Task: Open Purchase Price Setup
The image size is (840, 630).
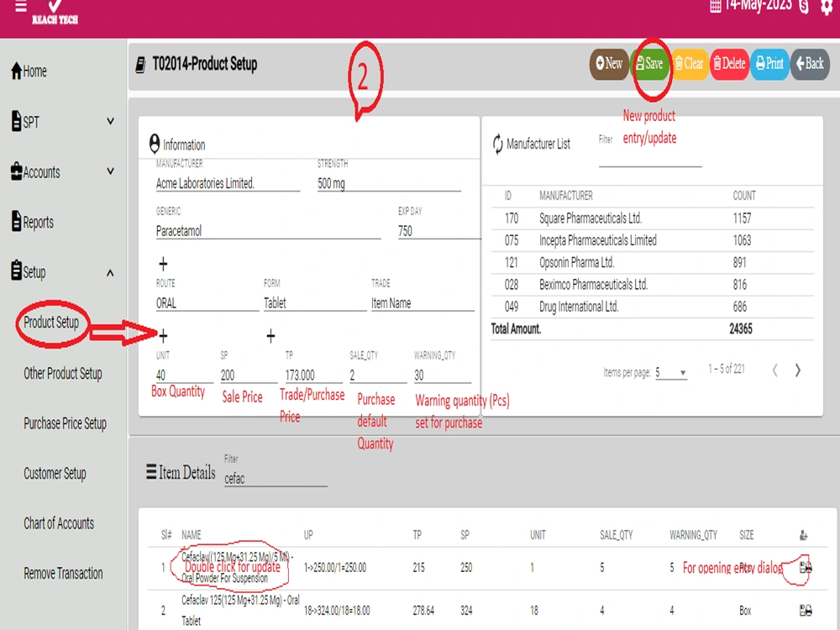Action: pyautogui.click(x=65, y=423)
